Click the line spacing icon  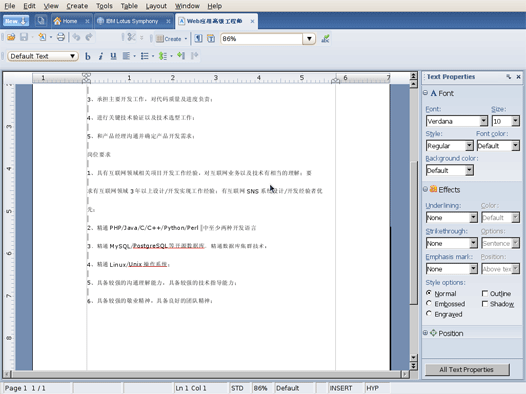click(163, 56)
